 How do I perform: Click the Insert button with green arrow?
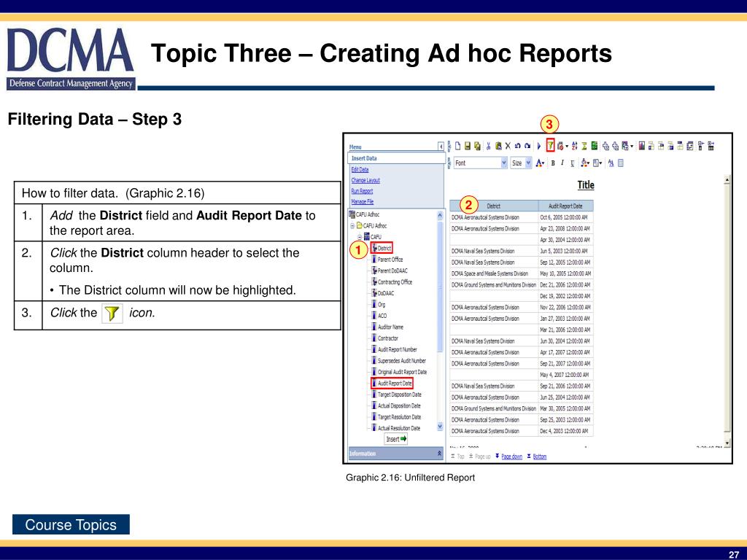point(396,439)
